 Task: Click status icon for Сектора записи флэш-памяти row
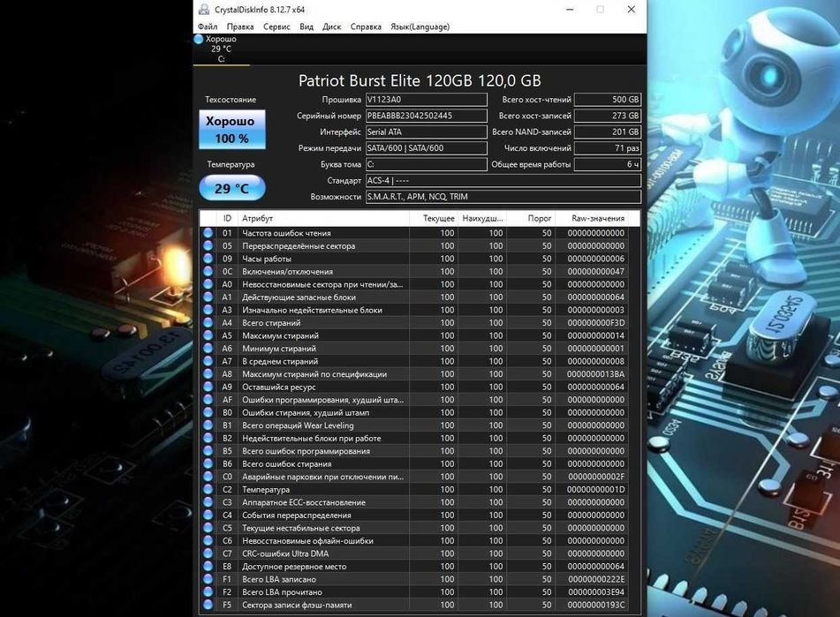(x=208, y=606)
